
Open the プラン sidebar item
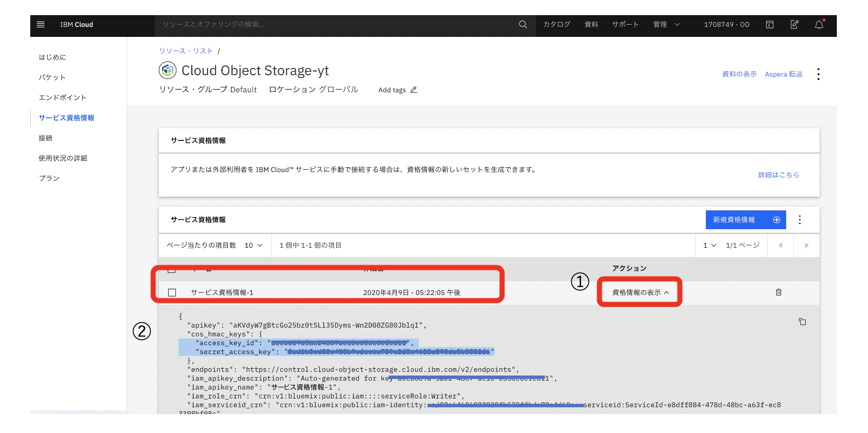[49, 178]
